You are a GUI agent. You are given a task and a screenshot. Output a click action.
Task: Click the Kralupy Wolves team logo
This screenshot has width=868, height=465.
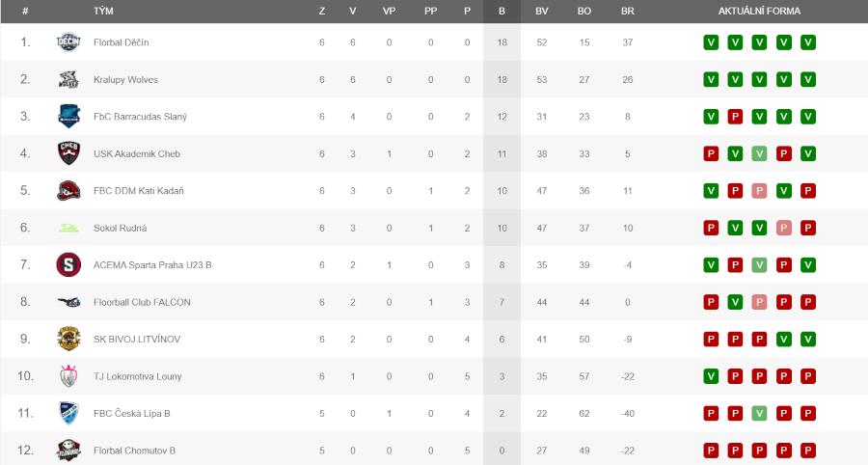[68, 79]
